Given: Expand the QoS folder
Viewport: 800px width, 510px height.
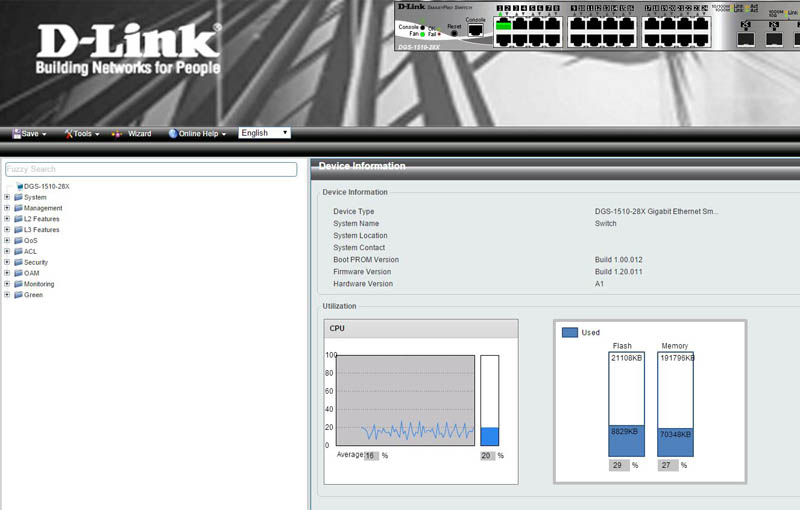Looking at the screenshot, I should [7, 240].
